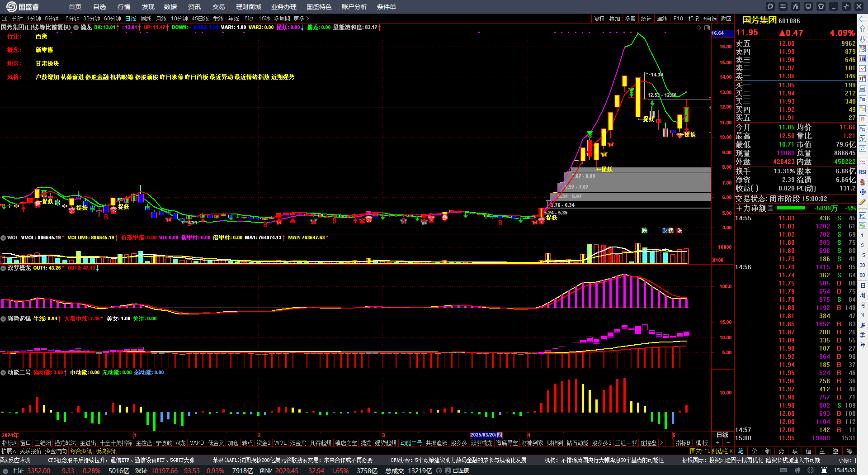Image resolution: width=868 pixels, height=475 pixels.
Task: Click the monitor screen icon in title bar
Action: click(808, 6)
